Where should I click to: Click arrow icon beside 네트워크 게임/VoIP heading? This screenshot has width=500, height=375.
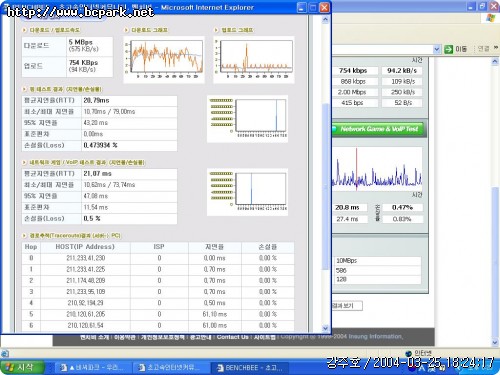coord(25,163)
